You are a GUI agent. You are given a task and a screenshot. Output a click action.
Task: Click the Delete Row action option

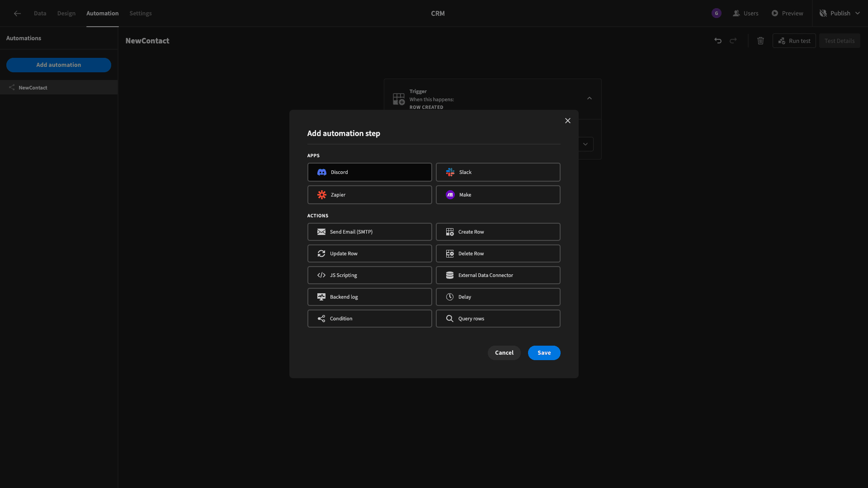pyautogui.click(x=497, y=253)
